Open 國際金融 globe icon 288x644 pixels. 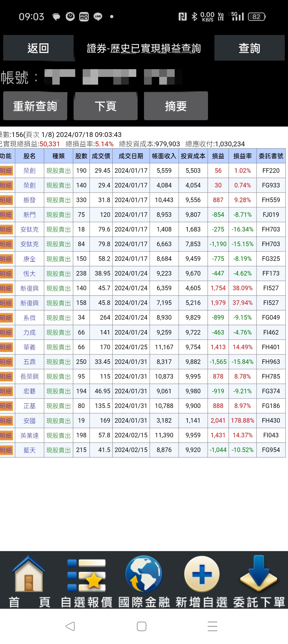click(144, 574)
